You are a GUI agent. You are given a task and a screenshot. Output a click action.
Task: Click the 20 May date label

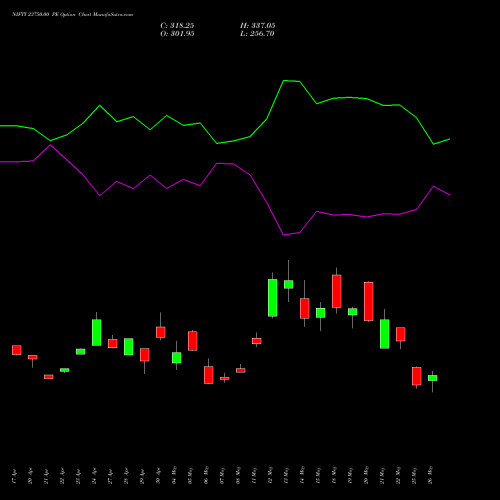tap(366, 475)
